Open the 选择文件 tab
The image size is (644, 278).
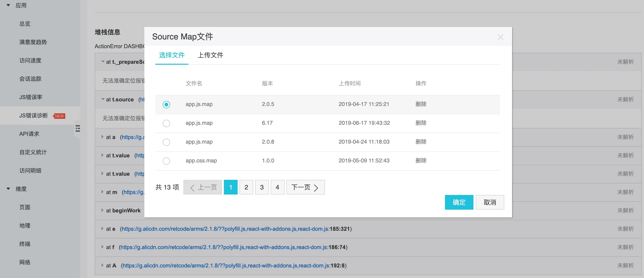172,55
